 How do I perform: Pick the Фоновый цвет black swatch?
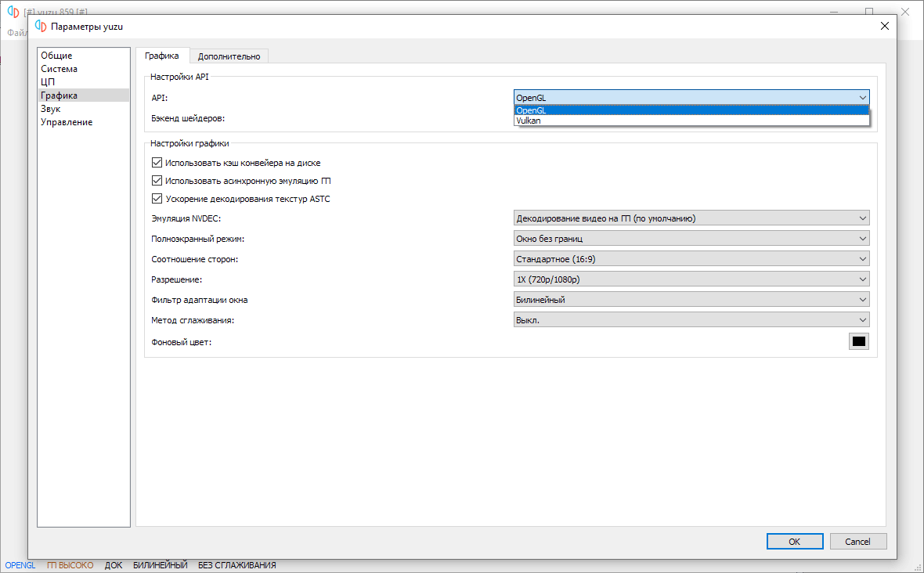[858, 341]
